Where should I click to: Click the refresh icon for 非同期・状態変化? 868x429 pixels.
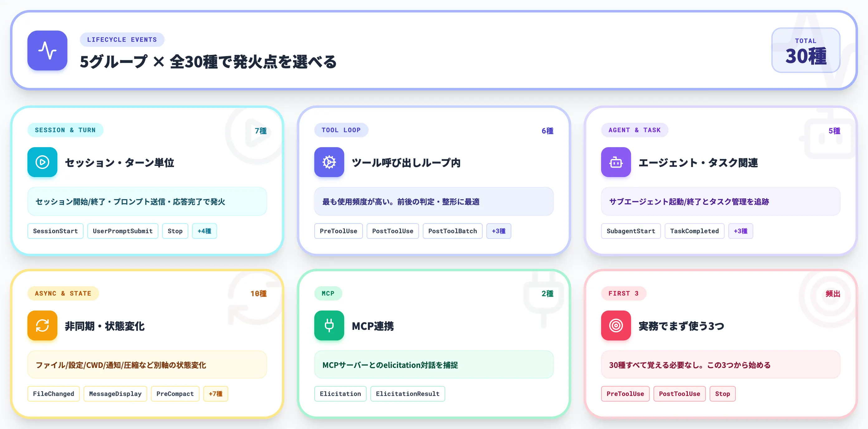(42, 325)
